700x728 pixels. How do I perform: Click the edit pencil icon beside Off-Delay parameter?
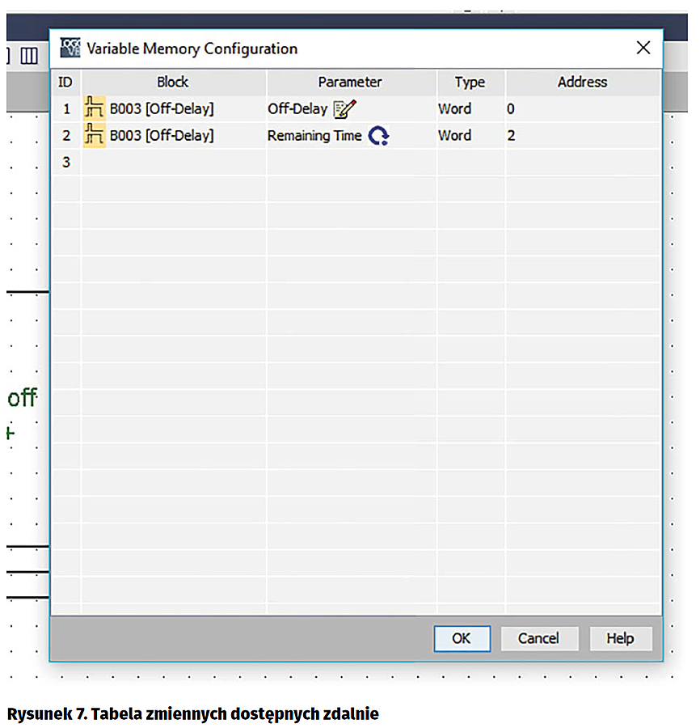344,109
